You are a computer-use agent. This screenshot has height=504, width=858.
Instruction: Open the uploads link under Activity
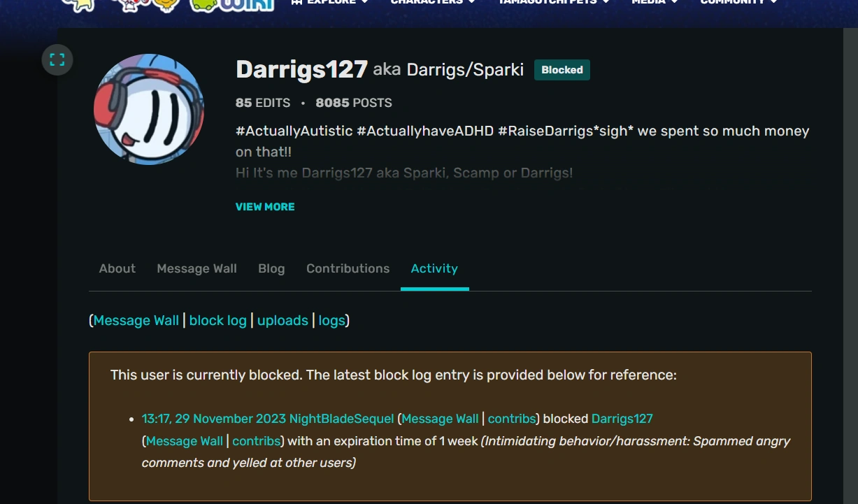click(x=283, y=320)
